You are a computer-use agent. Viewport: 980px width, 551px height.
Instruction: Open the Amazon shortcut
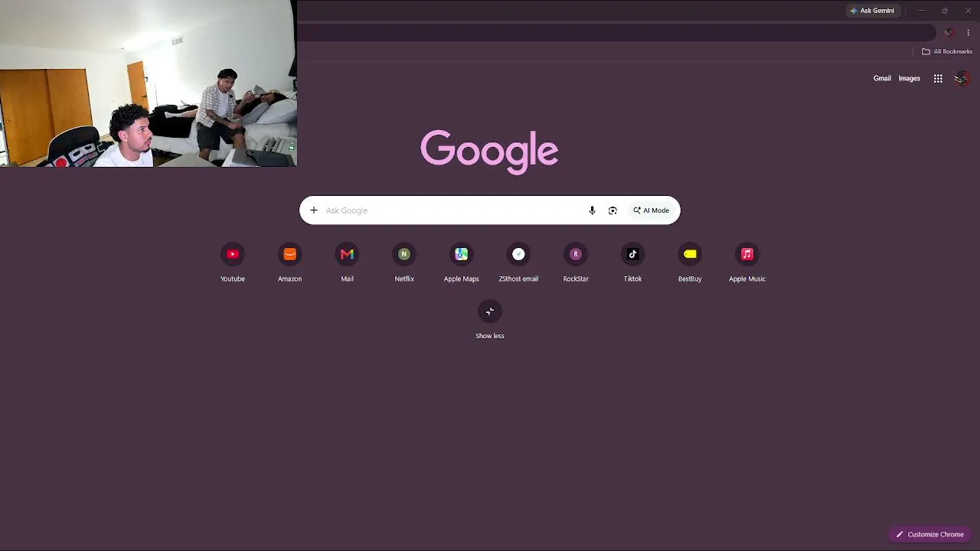(289, 262)
